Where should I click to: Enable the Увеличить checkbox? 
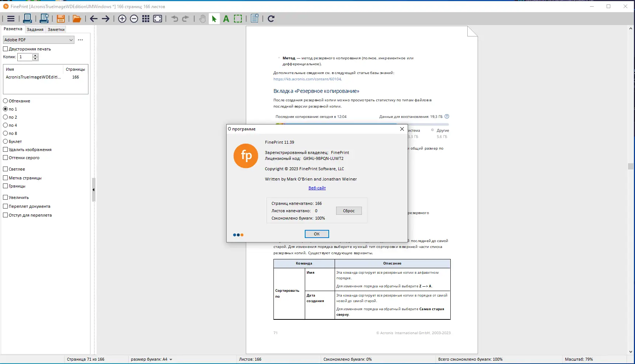6,197
